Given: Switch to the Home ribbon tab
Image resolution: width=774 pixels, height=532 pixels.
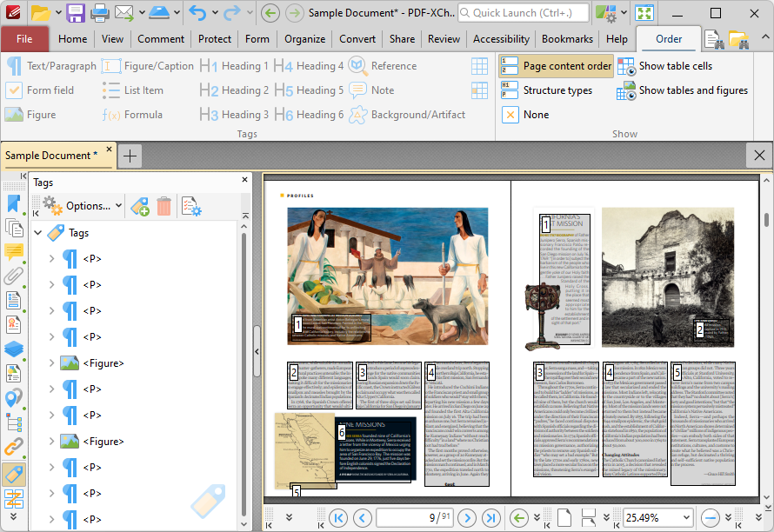Looking at the screenshot, I should pos(72,39).
